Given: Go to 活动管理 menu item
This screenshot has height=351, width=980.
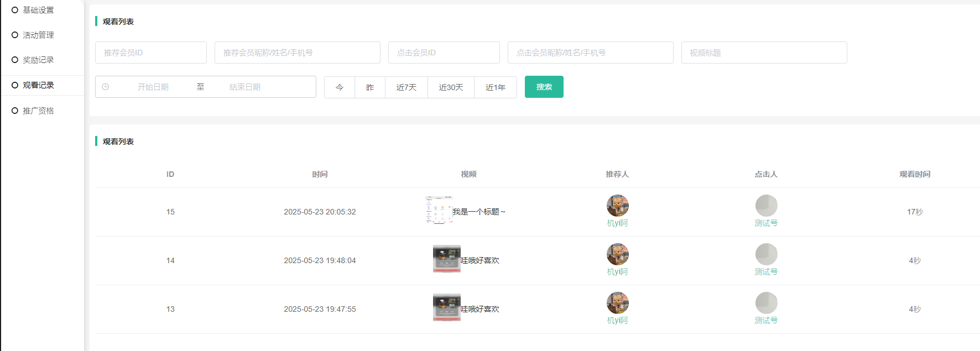Looking at the screenshot, I should pyautogui.click(x=38, y=35).
